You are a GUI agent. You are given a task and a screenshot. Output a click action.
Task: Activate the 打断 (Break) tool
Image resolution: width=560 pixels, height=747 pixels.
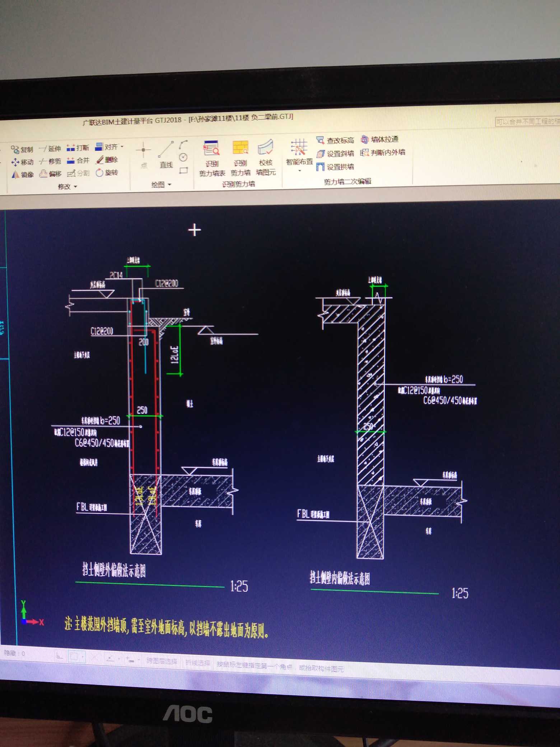point(78,148)
